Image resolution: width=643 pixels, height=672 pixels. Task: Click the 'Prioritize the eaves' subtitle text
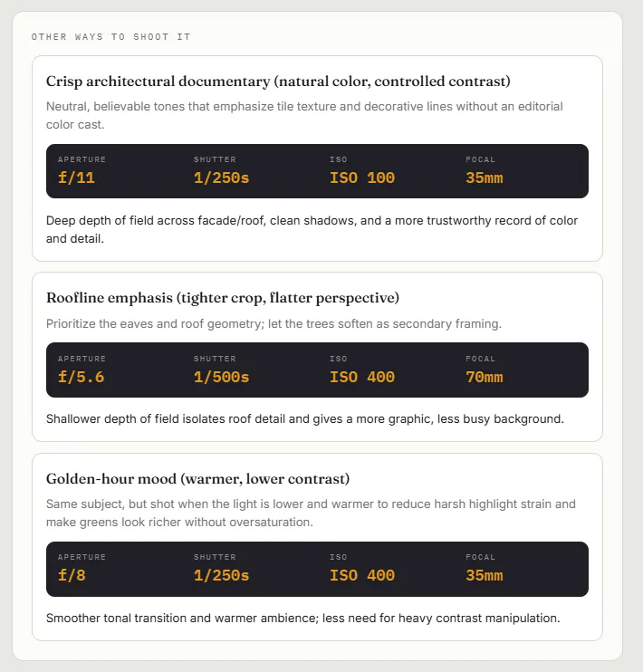pos(274,323)
